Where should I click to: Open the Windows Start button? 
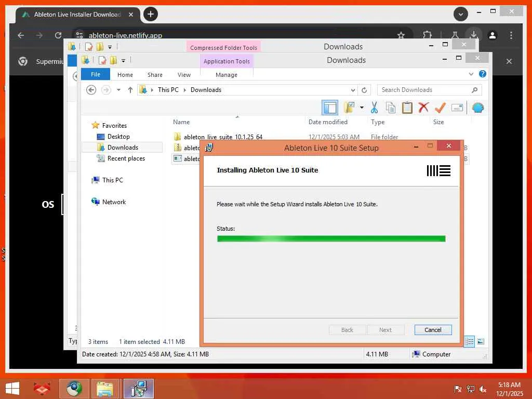(12, 388)
